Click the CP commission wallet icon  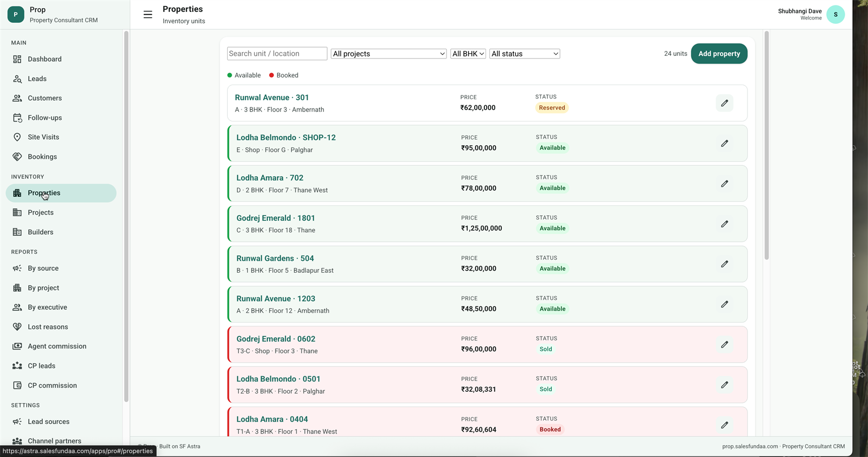point(17,385)
